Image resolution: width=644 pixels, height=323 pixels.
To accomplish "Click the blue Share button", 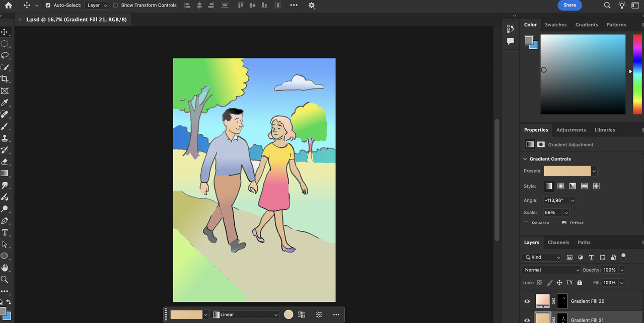I will [x=569, y=5].
